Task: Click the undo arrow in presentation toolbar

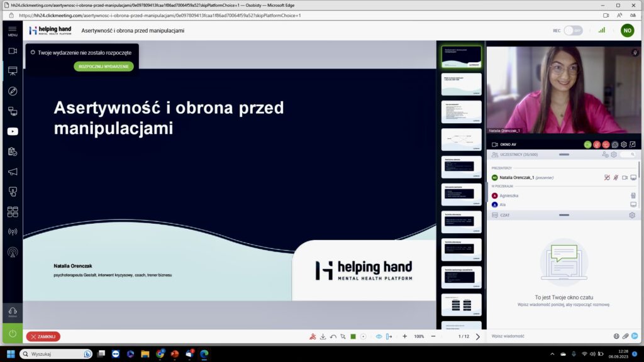Action: coord(333,337)
